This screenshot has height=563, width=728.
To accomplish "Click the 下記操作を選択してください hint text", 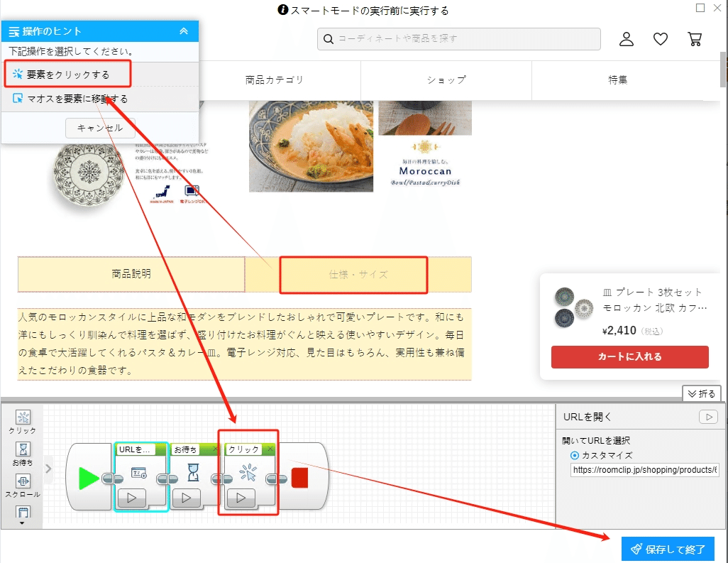I will [71, 51].
